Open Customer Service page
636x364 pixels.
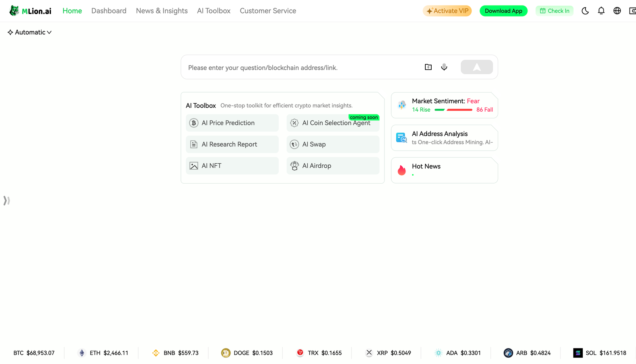(268, 11)
